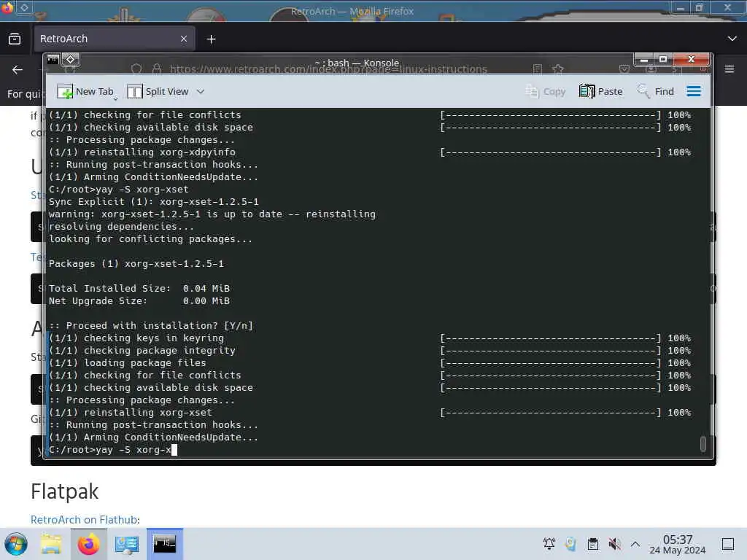747x560 pixels.
Task: Click the warning xorg-xset up to date line
Action: [212, 214]
